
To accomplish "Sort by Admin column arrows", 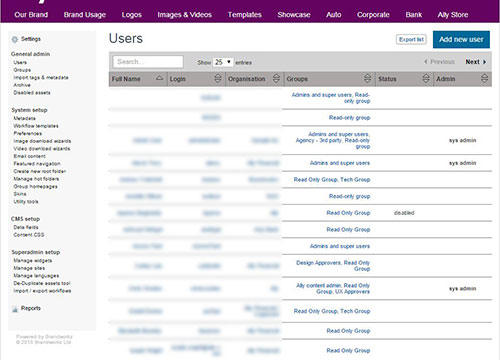I will click(485, 79).
